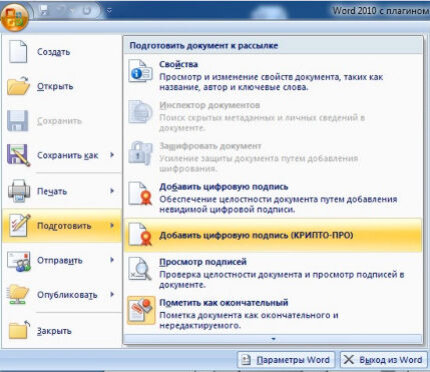The height and width of the screenshot is (372, 430).
Task: Click the КРИПТО-ПРО signature certificate icon
Action: [x=140, y=234]
